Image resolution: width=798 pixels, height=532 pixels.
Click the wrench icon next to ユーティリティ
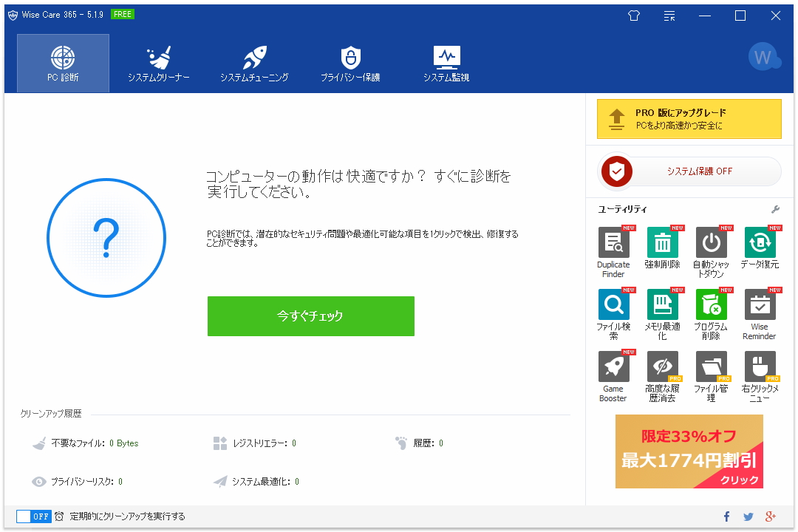[775, 210]
